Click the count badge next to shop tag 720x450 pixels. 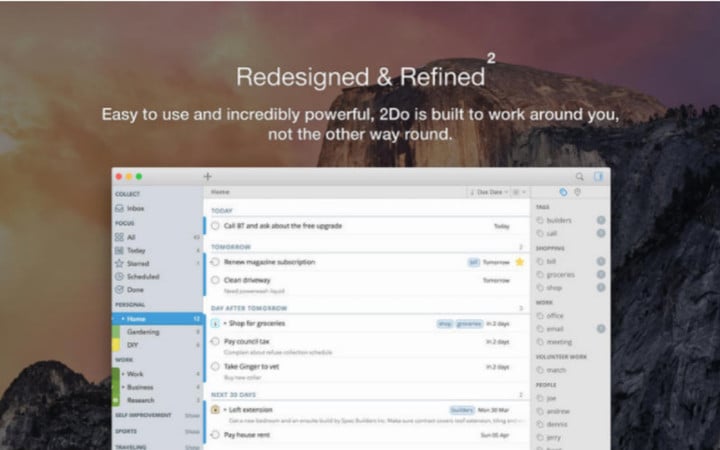pos(601,287)
